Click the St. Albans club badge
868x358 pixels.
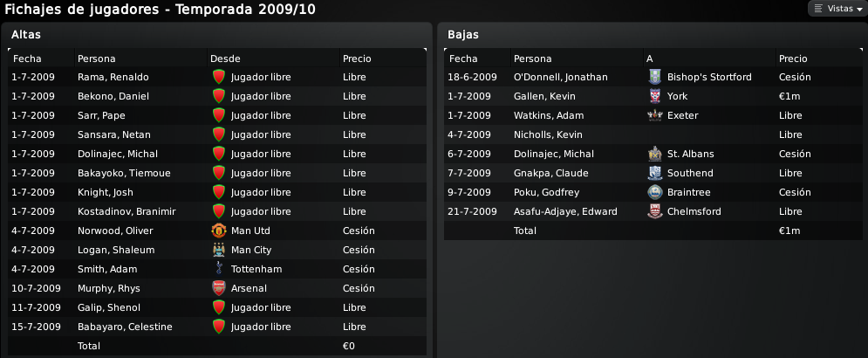coord(655,154)
